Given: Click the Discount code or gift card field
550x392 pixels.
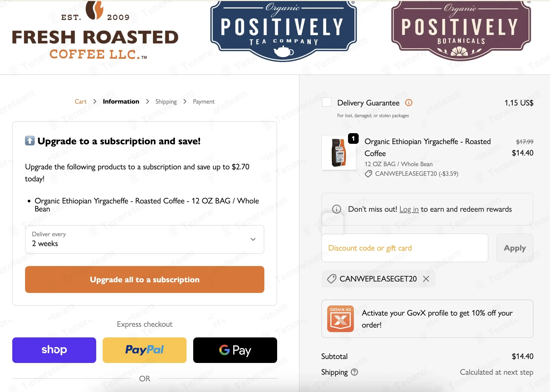Looking at the screenshot, I should point(405,248).
